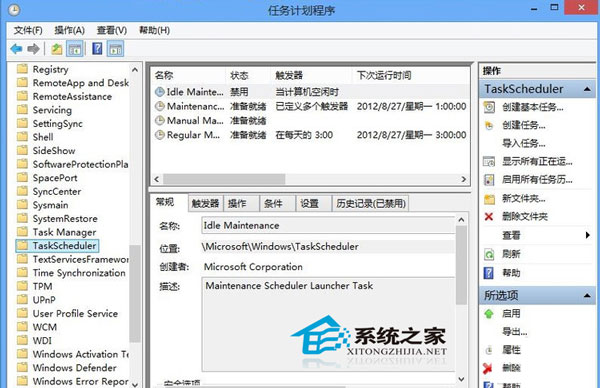
Task: Click the 名称 column header
Action: click(188, 75)
